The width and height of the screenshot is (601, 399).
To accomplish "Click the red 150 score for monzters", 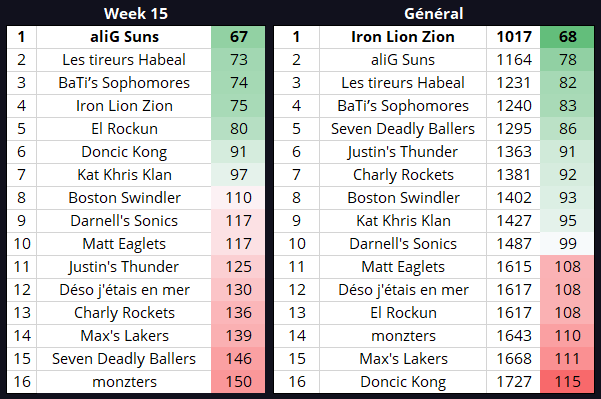I will click(238, 382).
